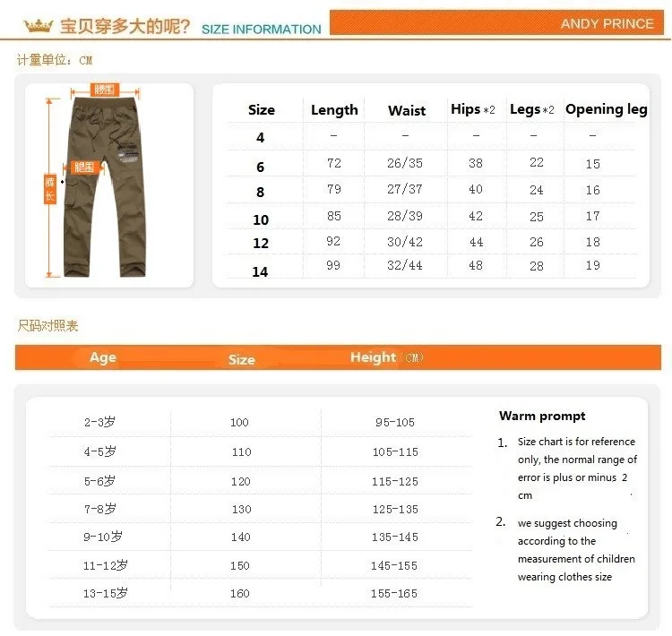Click size 130 in the age chart

[241, 510]
